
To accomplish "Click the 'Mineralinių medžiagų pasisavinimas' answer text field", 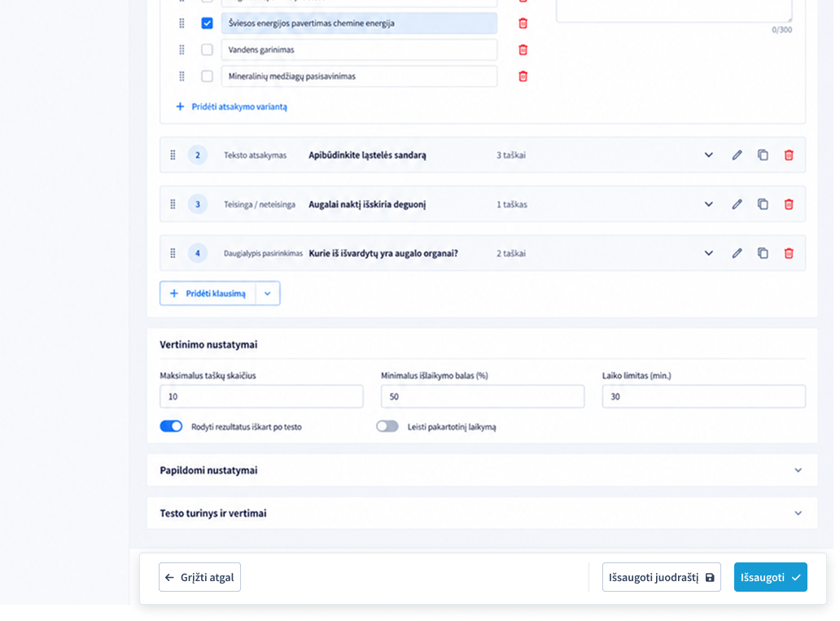I will pos(359,76).
